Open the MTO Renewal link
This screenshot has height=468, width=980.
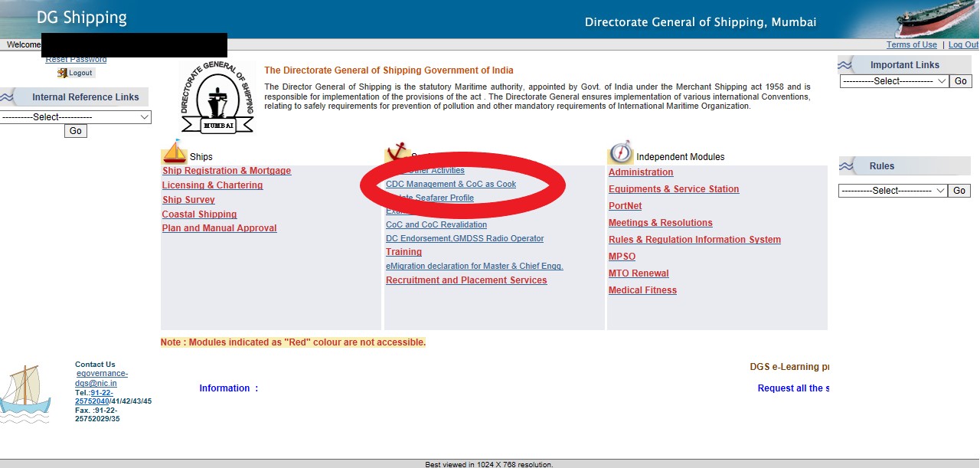tap(639, 273)
